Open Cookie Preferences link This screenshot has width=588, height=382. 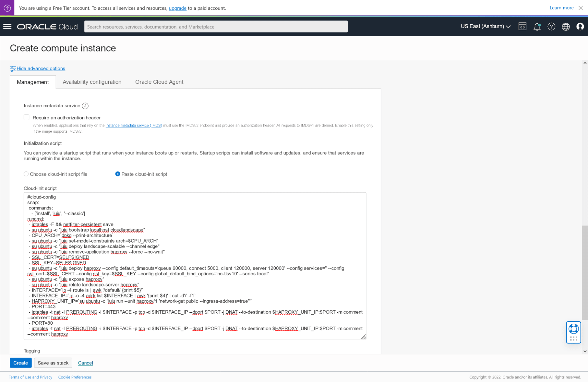[x=75, y=377]
